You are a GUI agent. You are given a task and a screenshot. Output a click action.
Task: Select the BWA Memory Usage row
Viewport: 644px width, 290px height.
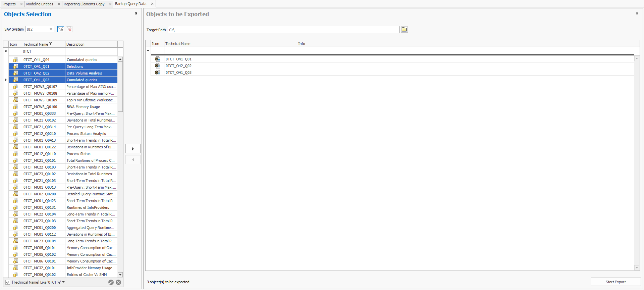[x=63, y=106]
